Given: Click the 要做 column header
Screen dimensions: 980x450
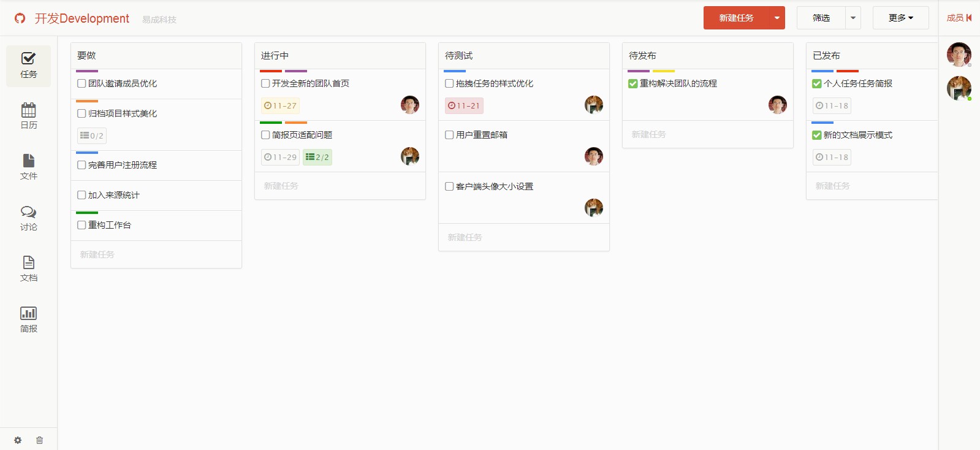Looking at the screenshot, I should [x=156, y=56].
